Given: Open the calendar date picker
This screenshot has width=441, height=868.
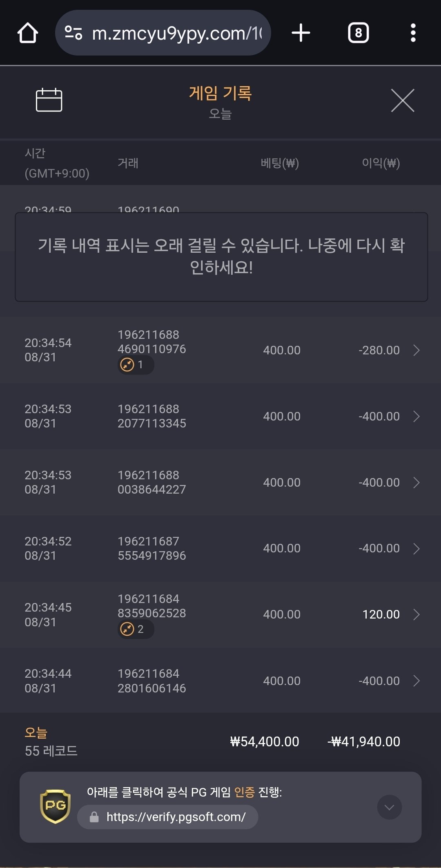Looking at the screenshot, I should (x=49, y=100).
